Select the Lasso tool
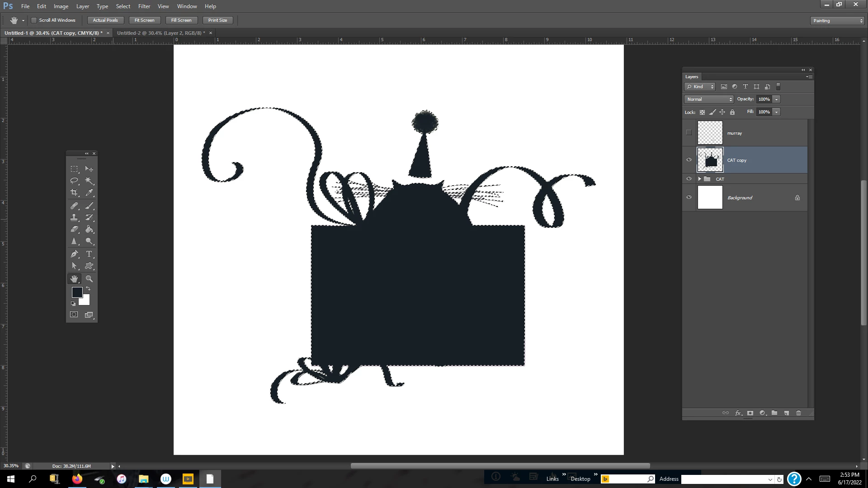This screenshot has width=868, height=488. coord(74,181)
